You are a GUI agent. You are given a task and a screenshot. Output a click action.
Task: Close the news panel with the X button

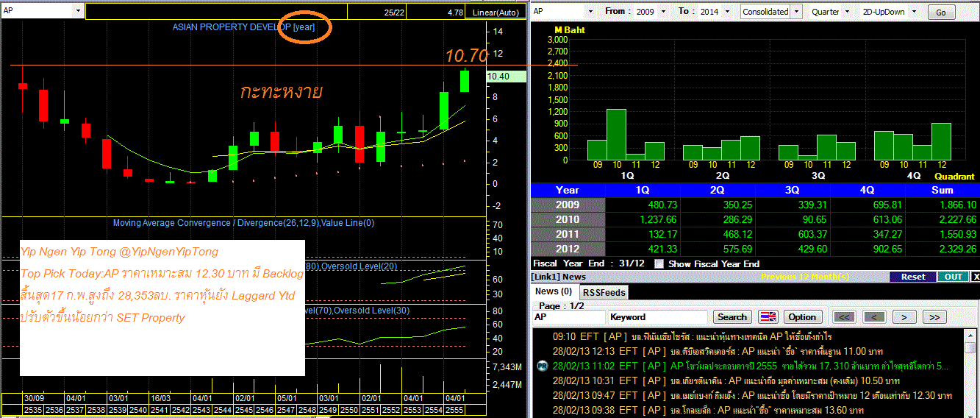tap(976, 277)
